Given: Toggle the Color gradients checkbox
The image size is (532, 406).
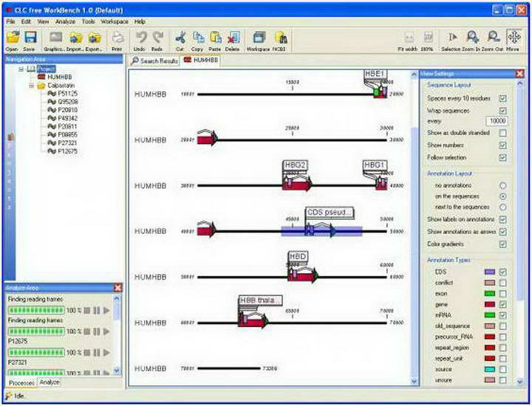Looking at the screenshot, I should (x=503, y=244).
